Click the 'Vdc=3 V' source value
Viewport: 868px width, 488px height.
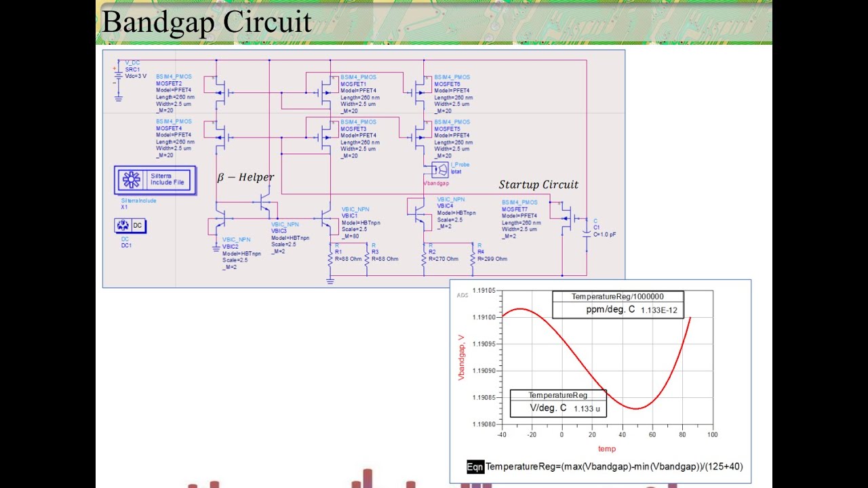point(136,76)
